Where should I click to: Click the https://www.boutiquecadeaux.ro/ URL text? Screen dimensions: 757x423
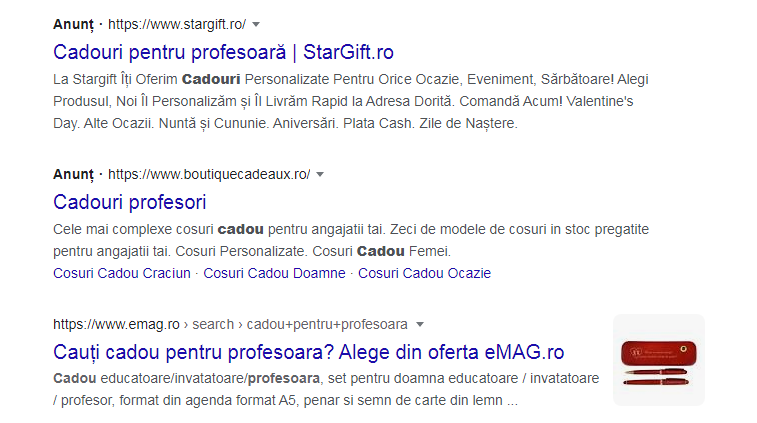click(208, 175)
